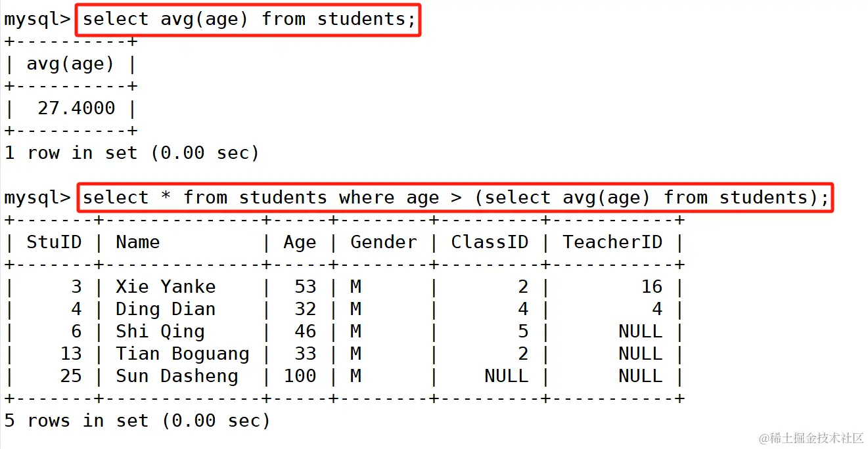Click the ClassID column header
This screenshot has width=868, height=449.
490,242
